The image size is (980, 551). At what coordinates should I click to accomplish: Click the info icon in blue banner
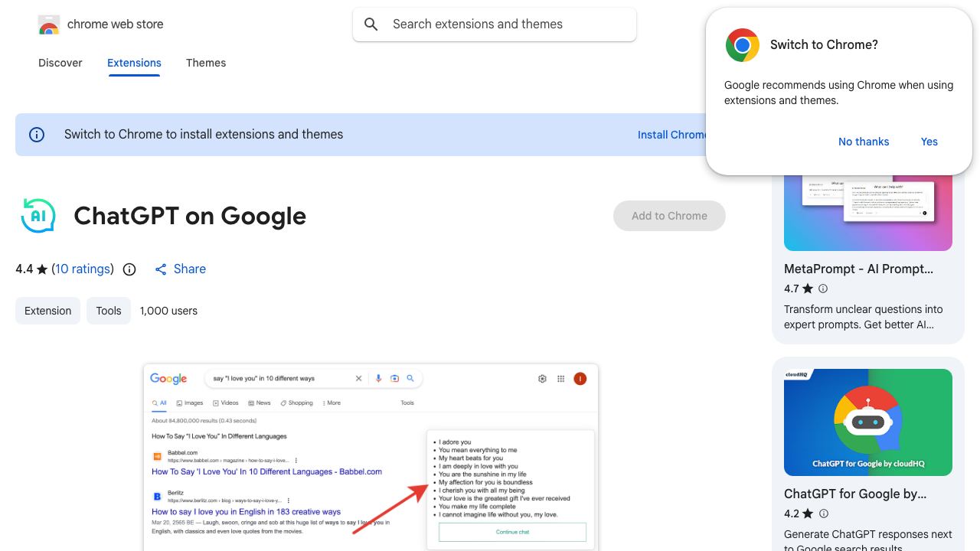coord(37,135)
